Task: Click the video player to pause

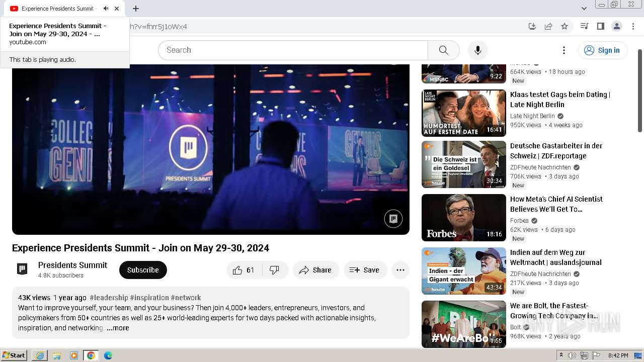Action: (x=211, y=148)
